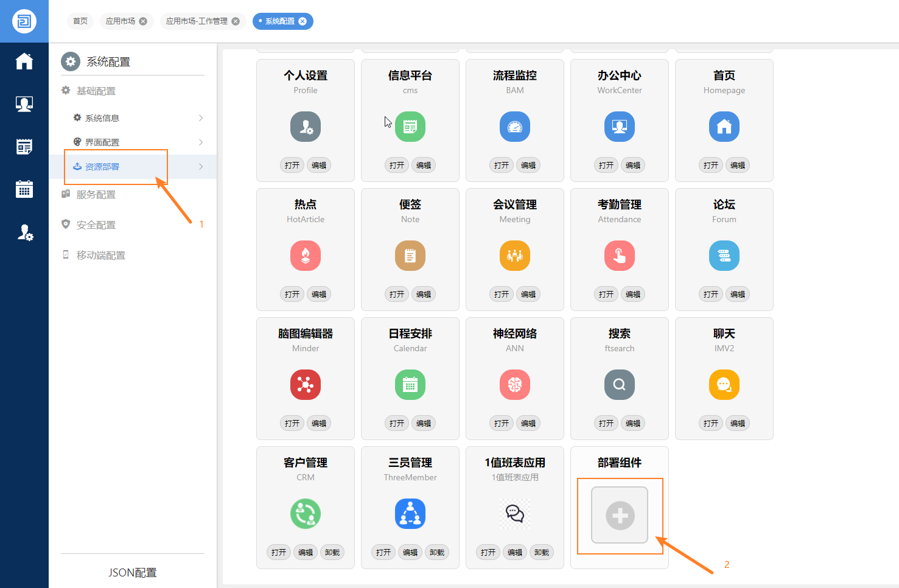This screenshot has height=588, width=899.
Task: Click 编辑 button on 考勤管理 card
Action: tap(633, 295)
